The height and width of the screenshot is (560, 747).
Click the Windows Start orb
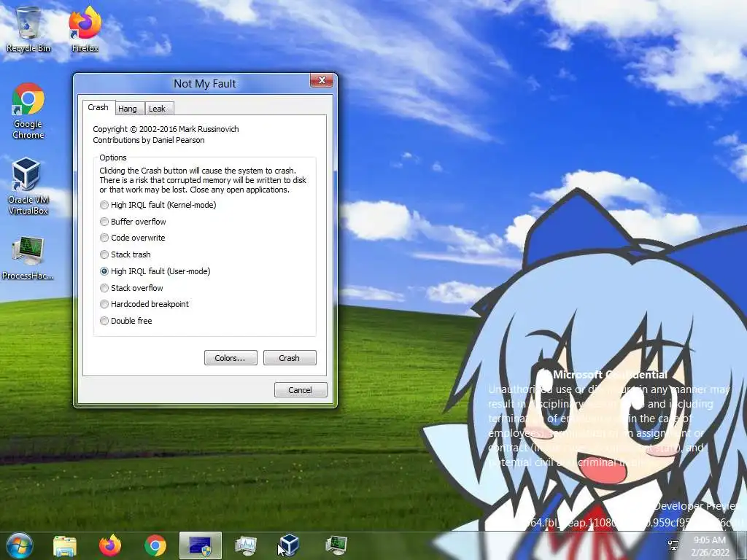[18, 545]
